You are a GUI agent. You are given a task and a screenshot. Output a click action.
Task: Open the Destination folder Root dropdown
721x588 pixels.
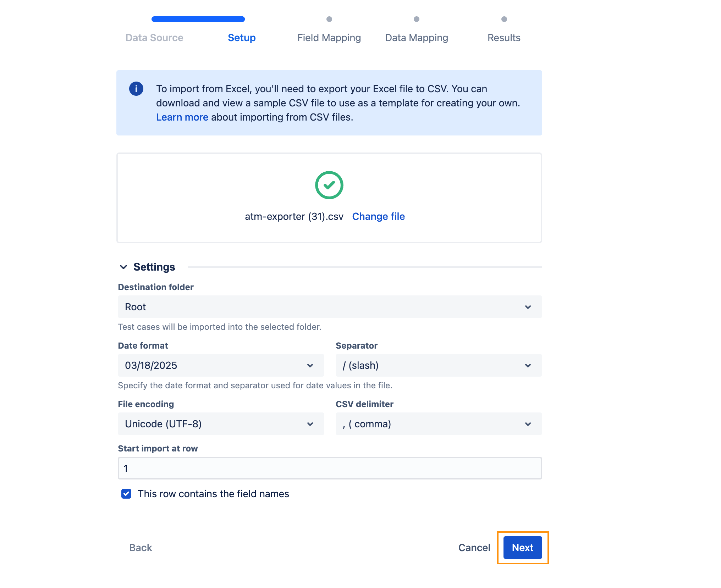pyautogui.click(x=329, y=307)
